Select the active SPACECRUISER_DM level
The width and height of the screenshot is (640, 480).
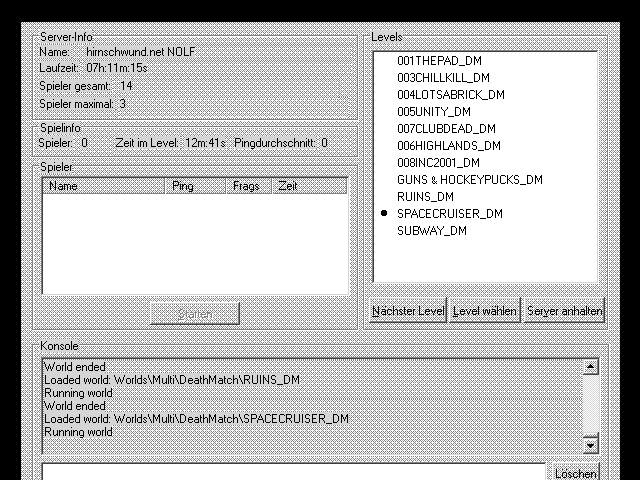(450, 214)
